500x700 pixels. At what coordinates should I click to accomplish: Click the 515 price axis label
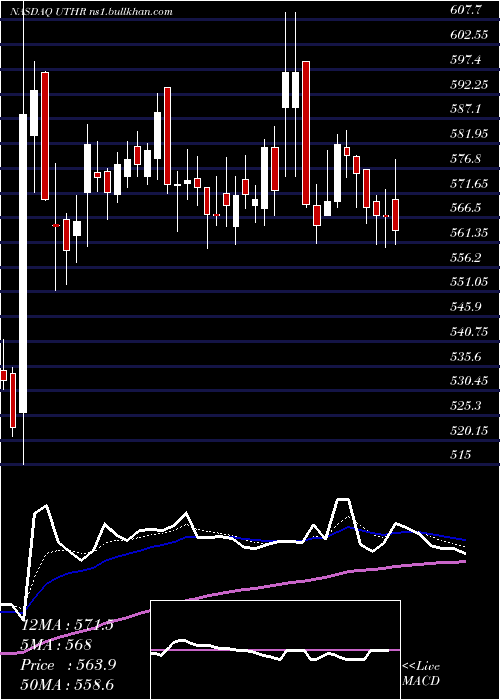(461, 455)
